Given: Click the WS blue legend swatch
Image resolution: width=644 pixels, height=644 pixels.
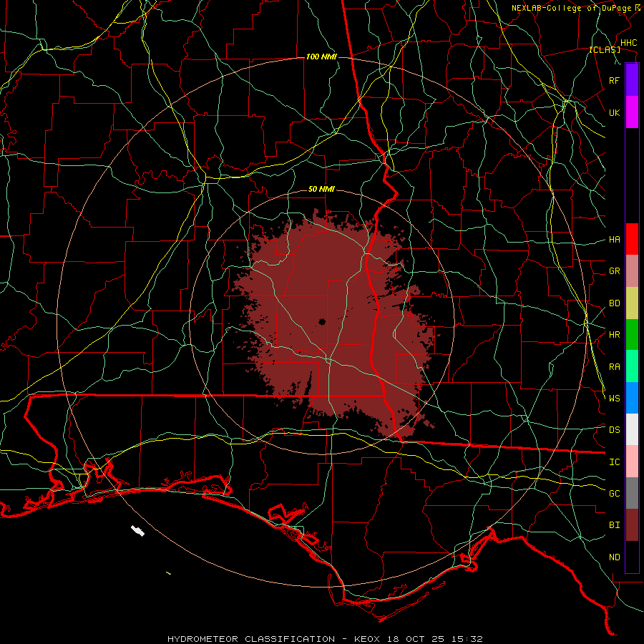Looking at the screenshot, I should coord(632,398).
